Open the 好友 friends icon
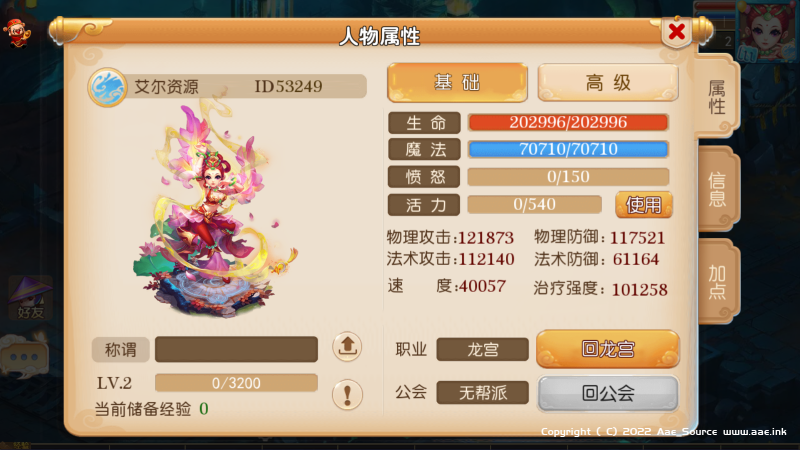Screen dimensions: 800x450 pyautogui.click(x=30, y=298)
